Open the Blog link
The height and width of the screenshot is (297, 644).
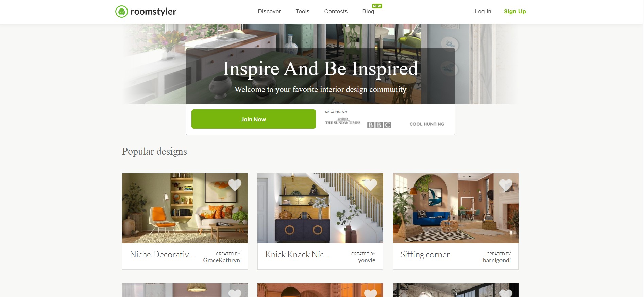tap(368, 11)
